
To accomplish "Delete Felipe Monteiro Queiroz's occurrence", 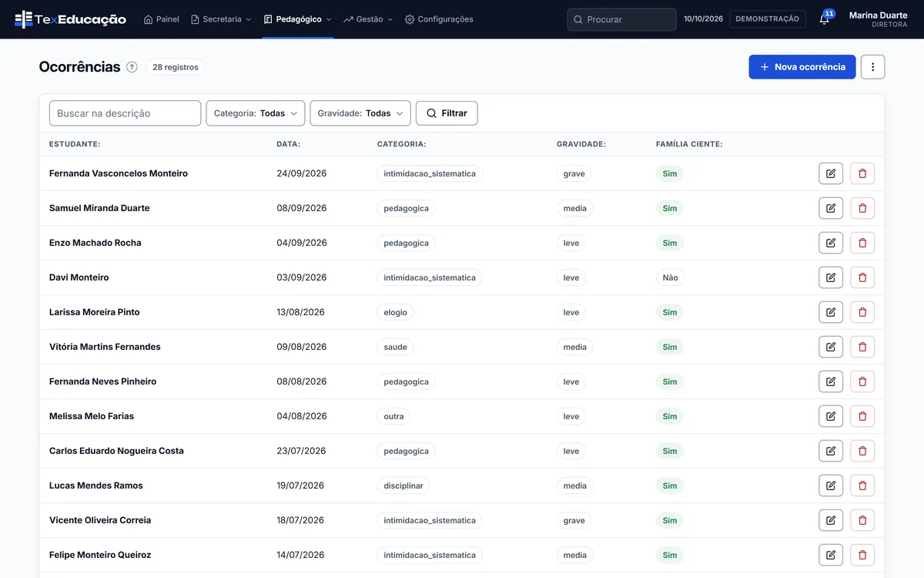I will point(862,555).
